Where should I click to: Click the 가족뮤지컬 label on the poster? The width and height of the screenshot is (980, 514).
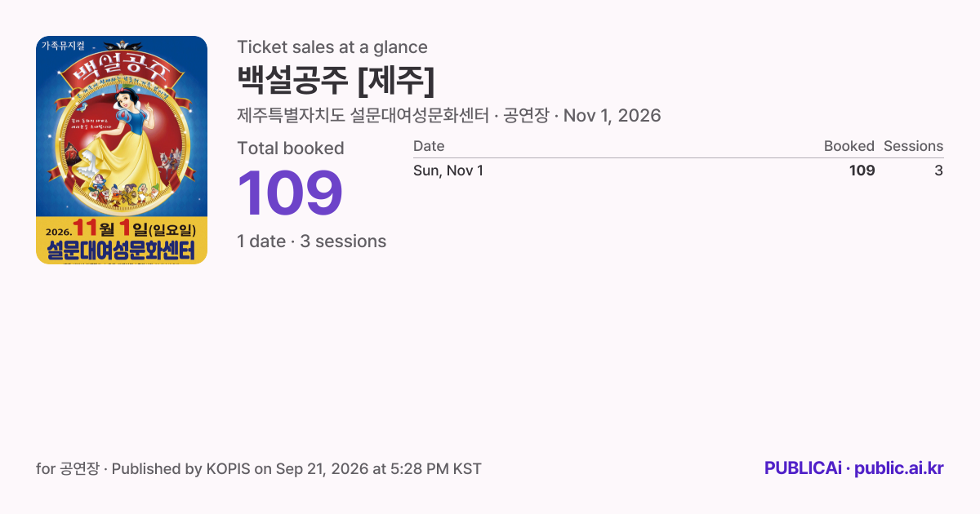click(64, 46)
